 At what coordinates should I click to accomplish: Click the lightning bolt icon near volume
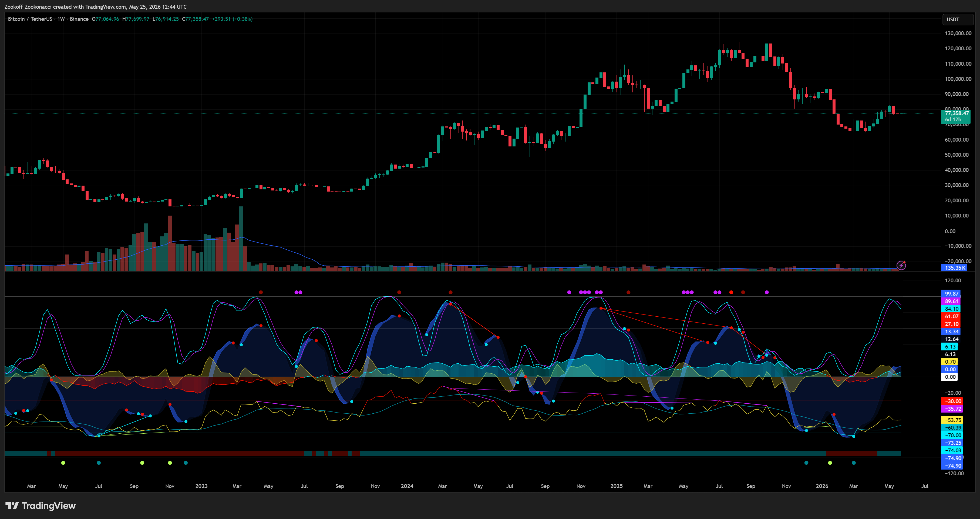pyautogui.click(x=901, y=265)
